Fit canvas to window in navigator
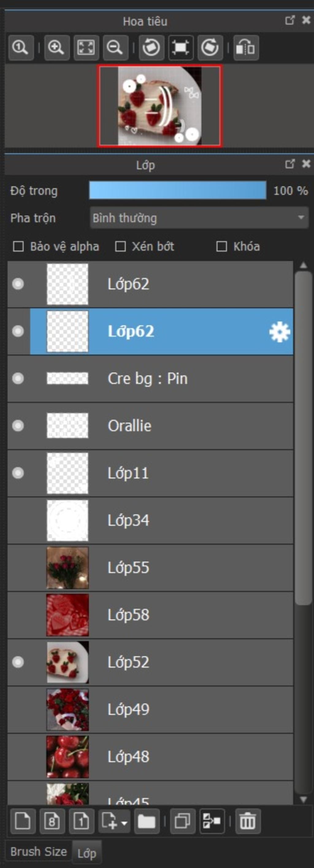 (x=86, y=48)
